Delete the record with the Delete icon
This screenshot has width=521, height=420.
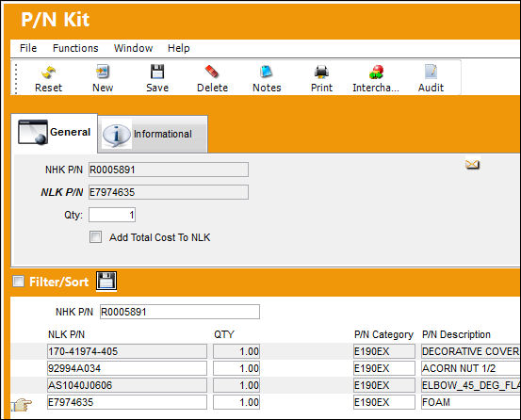click(x=212, y=72)
